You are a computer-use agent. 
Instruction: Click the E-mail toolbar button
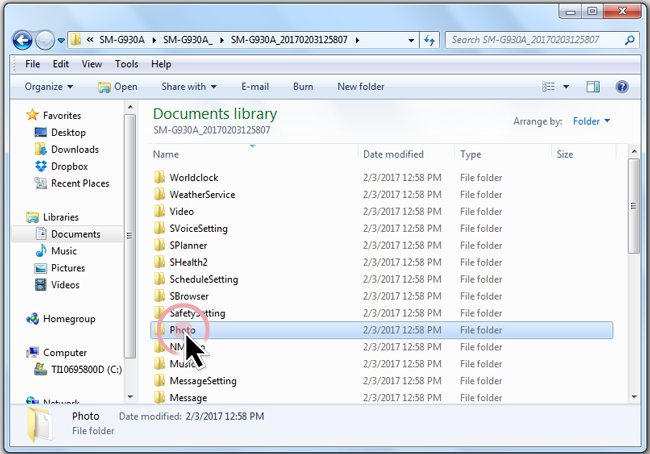(255, 87)
